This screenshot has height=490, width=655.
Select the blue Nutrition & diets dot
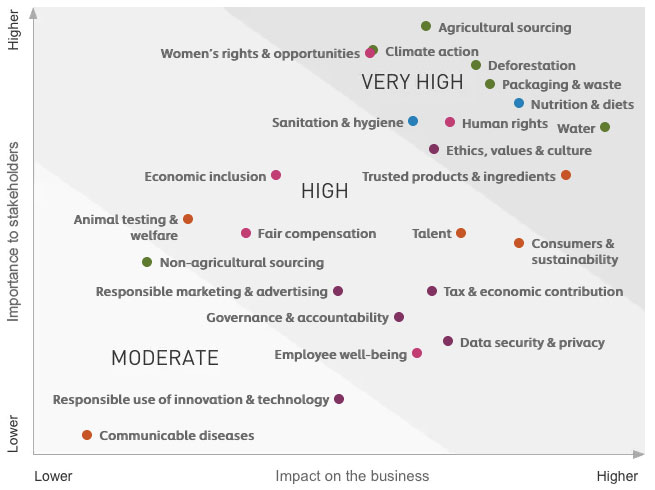click(519, 103)
